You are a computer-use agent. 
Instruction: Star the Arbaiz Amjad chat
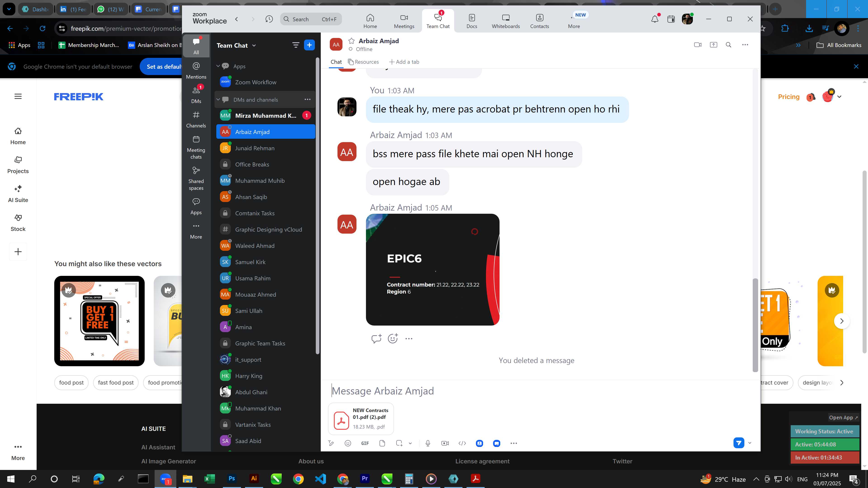pos(351,41)
